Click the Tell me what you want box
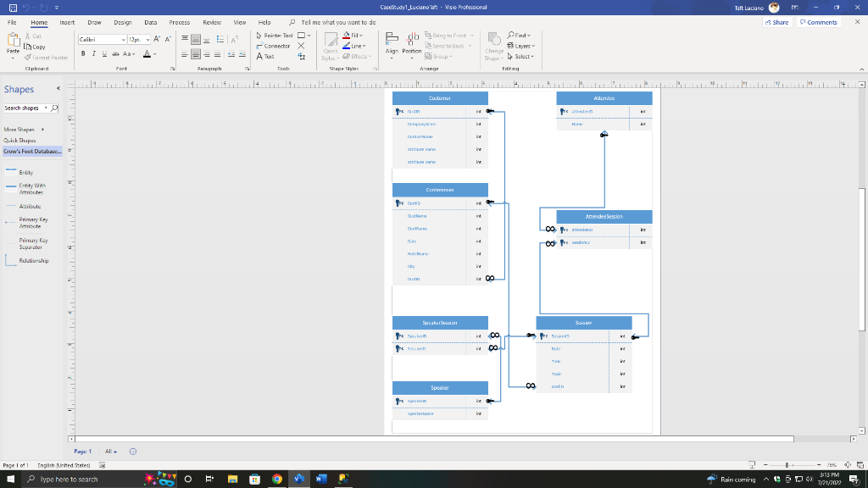Screen dimensions: 868x488 coord(339,23)
